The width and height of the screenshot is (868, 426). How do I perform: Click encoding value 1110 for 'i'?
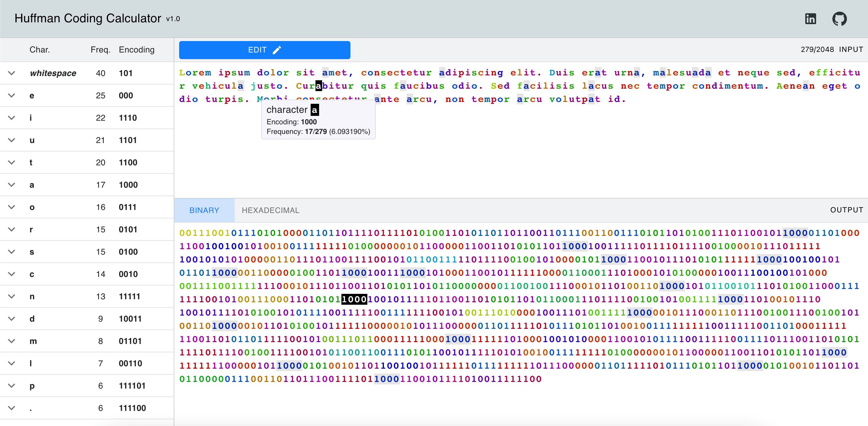[x=128, y=118]
